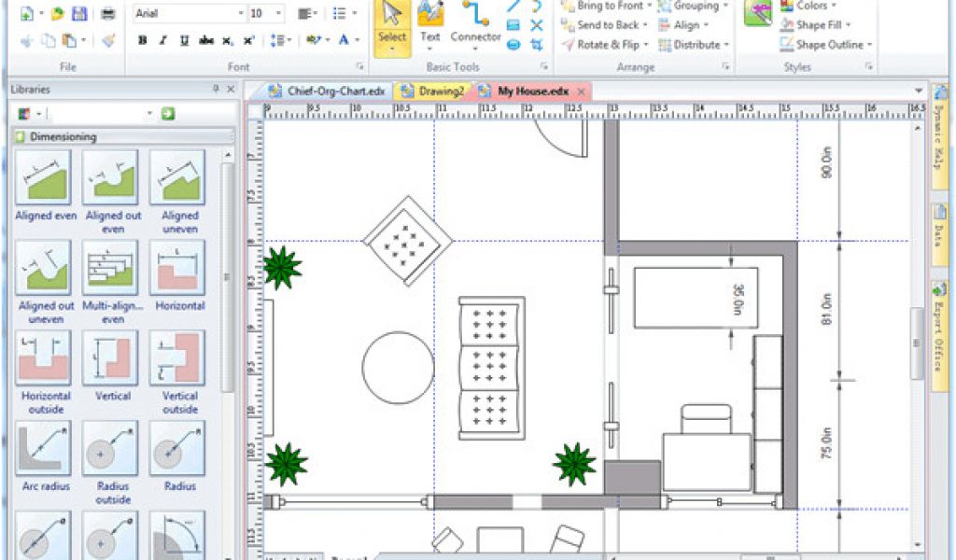Viewport: 956px width, 560px height.
Task: Switch to the Chief-Org-Chart.edx tab
Action: click(x=328, y=91)
